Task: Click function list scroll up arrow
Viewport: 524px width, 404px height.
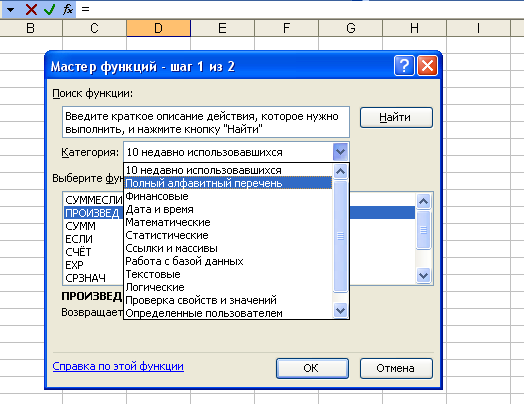Action: (423, 201)
